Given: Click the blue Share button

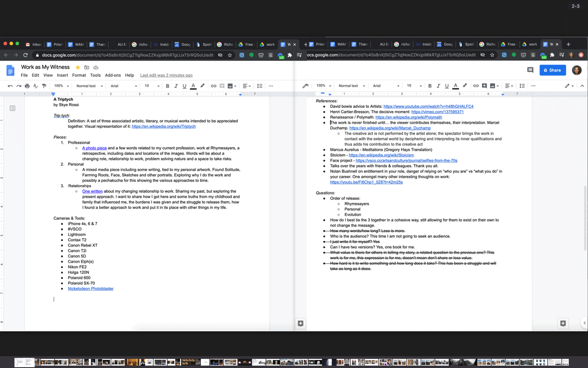Looking at the screenshot, I should [x=552, y=70].
